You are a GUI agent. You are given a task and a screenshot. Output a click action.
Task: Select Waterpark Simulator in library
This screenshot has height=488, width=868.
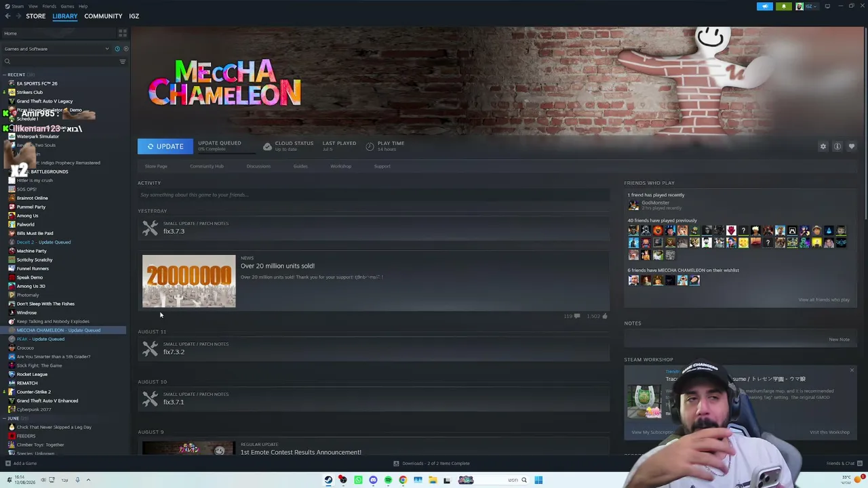click(x=38, y=136)
